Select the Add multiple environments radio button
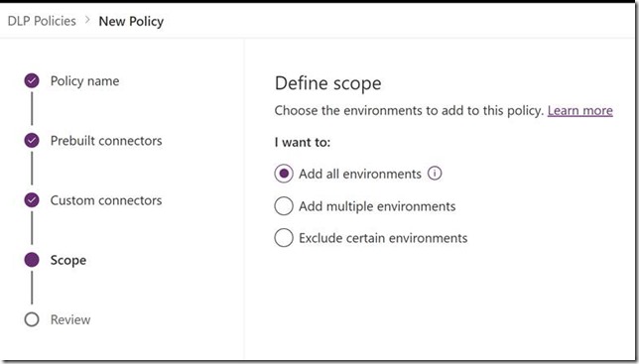 pos(284,206)
